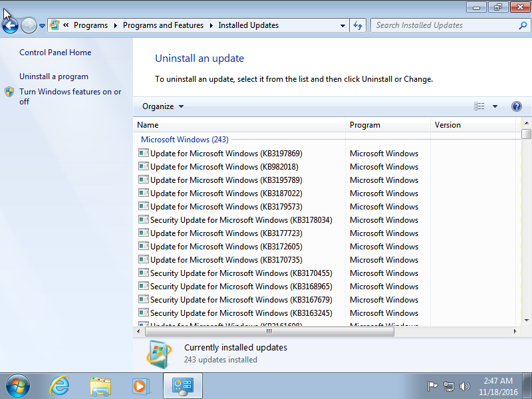Viewport: 532px width, 399px height.
Task: Select update KB3195789 icon
Action: (x=144, y=180)
